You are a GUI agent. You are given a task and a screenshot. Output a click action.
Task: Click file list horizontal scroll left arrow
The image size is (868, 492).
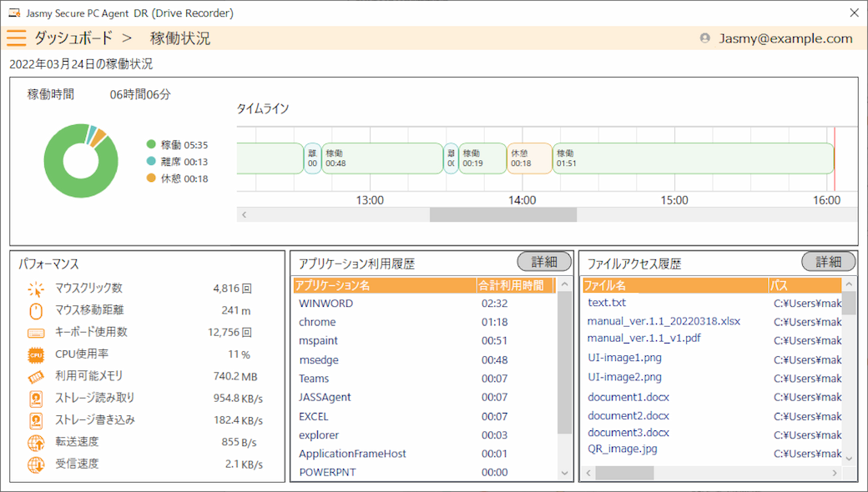click(589, 473)
